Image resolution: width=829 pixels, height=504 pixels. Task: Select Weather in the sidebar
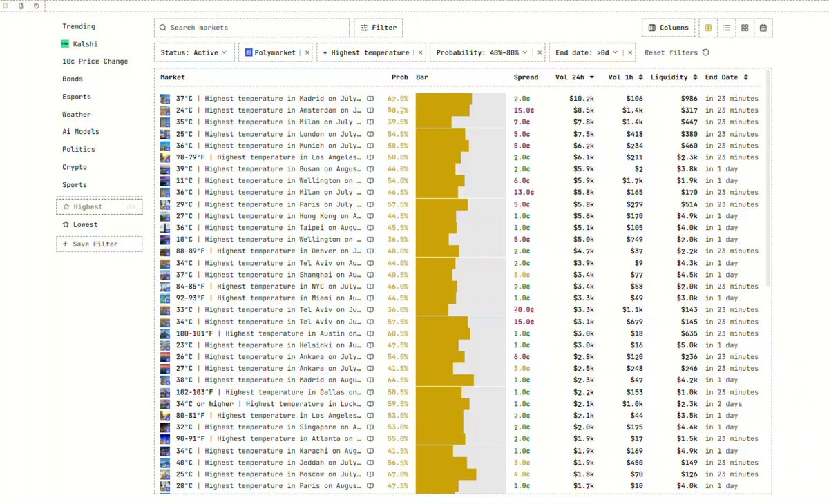tap(76, 115)
